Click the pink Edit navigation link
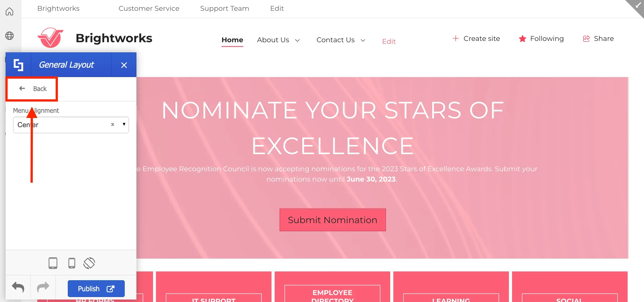 pos(389,41)
